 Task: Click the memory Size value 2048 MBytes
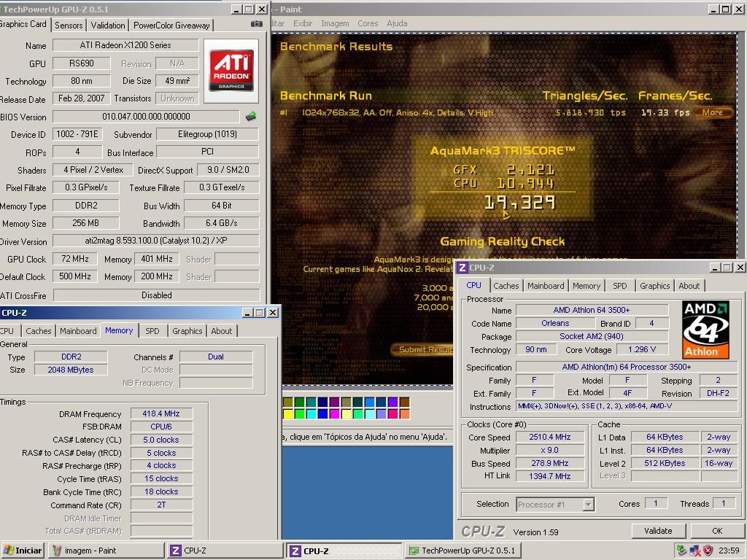71,370
